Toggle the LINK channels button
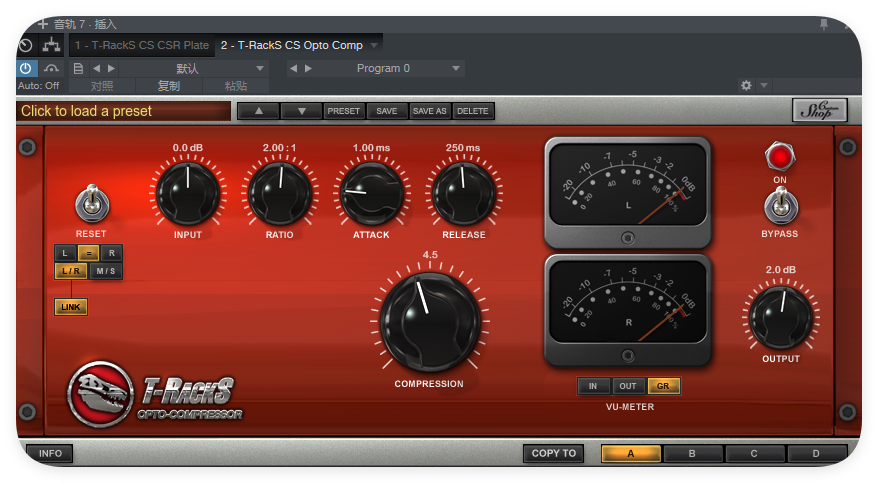The image size is (878, 483). point(71,307)
